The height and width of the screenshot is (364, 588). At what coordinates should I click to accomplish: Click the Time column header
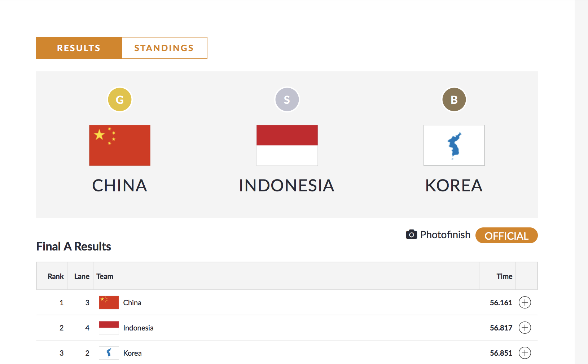click(x=504, y=276)
